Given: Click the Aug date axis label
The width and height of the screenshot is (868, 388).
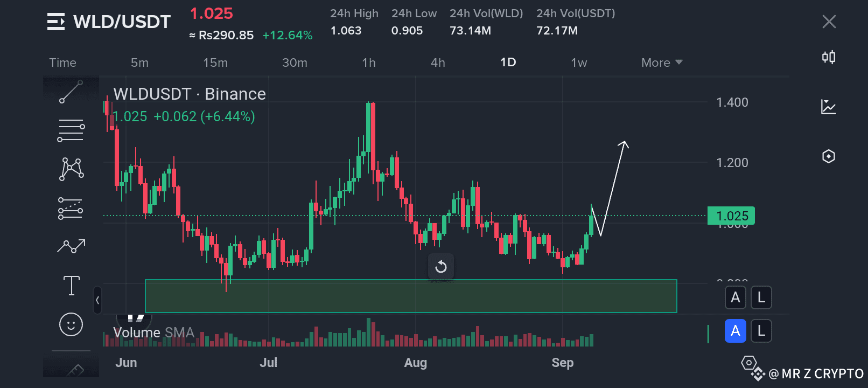Looking at the screenshot, I should (x=416, y=363).
